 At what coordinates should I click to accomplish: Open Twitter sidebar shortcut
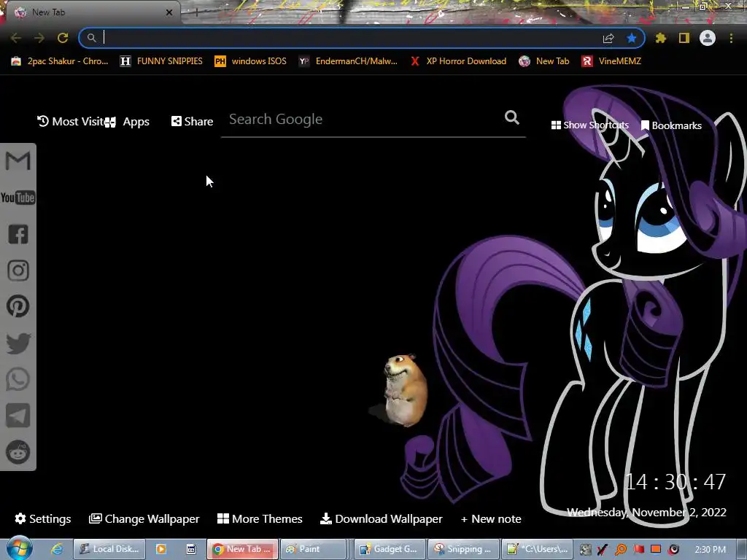click(x=18, y=343)
